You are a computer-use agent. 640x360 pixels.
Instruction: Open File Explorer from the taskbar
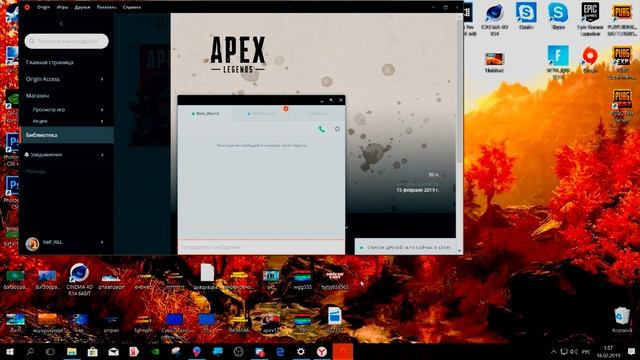click(72, 352)
